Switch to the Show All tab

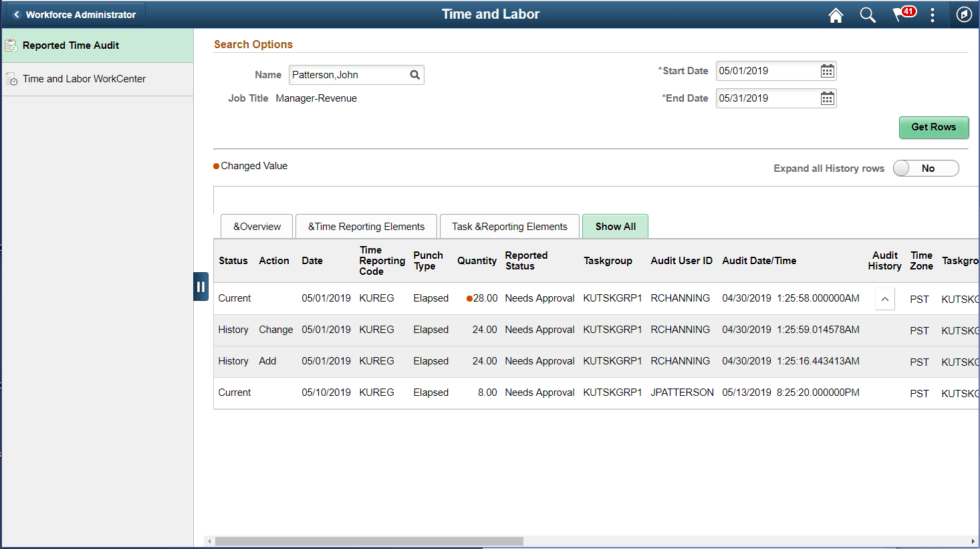[615, 226]
